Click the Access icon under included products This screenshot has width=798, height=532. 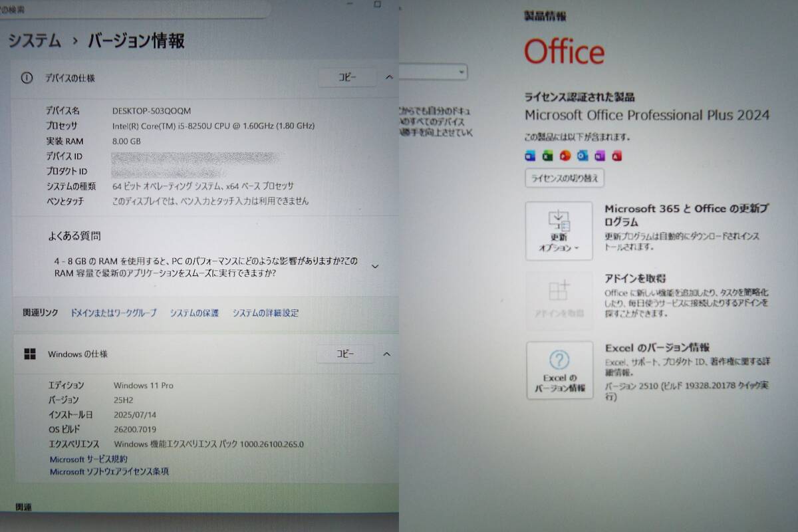(617, 156)
